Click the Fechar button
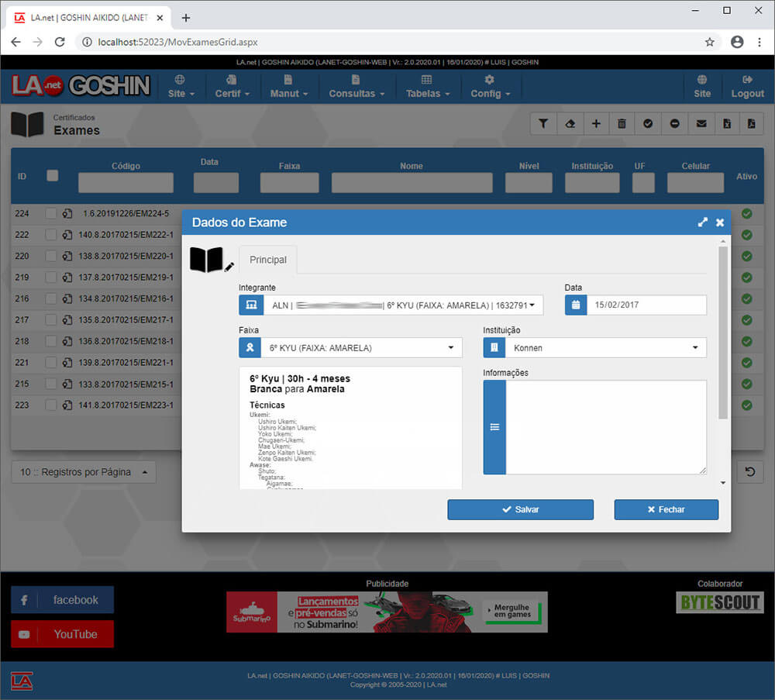Image resolution: width=775 pixels, height=700 pixels. coord(666,509)
